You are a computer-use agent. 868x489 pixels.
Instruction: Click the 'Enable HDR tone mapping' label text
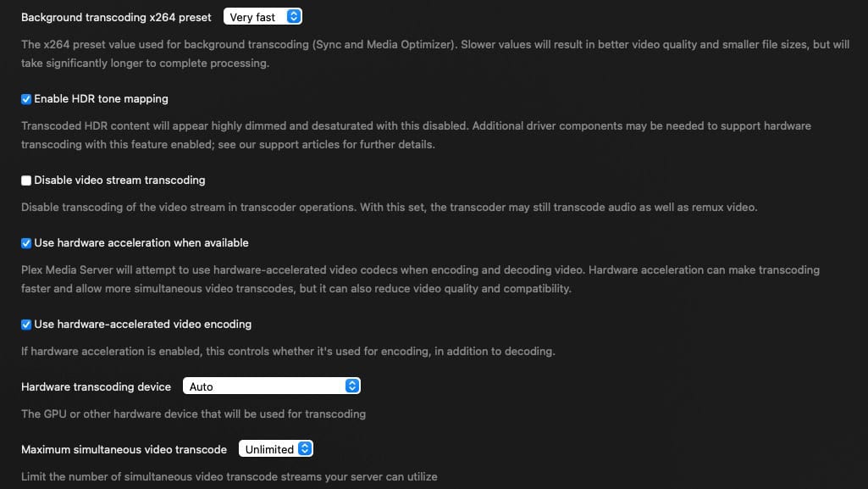tap(102, 98)
